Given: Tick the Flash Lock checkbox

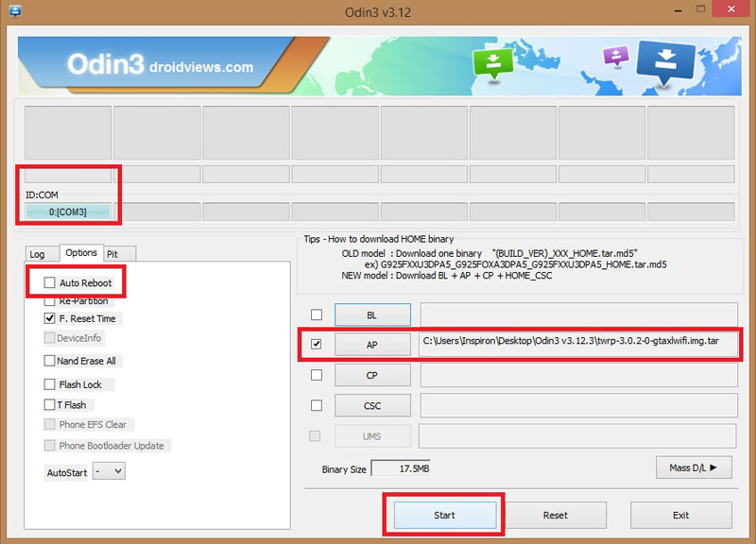Looking at the screenshot, I should 50,384.
